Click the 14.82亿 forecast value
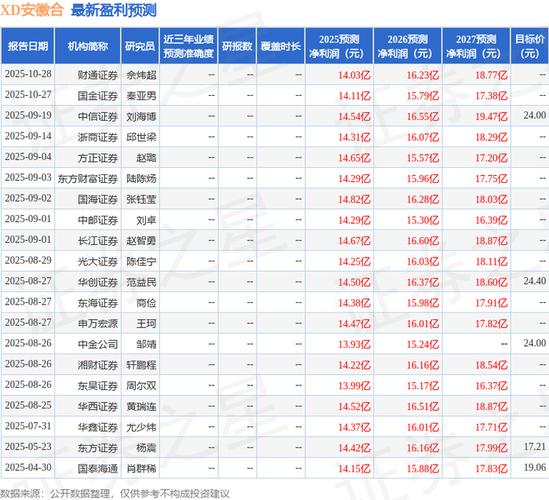Screen dimensions: 549x500 point(354,199)
